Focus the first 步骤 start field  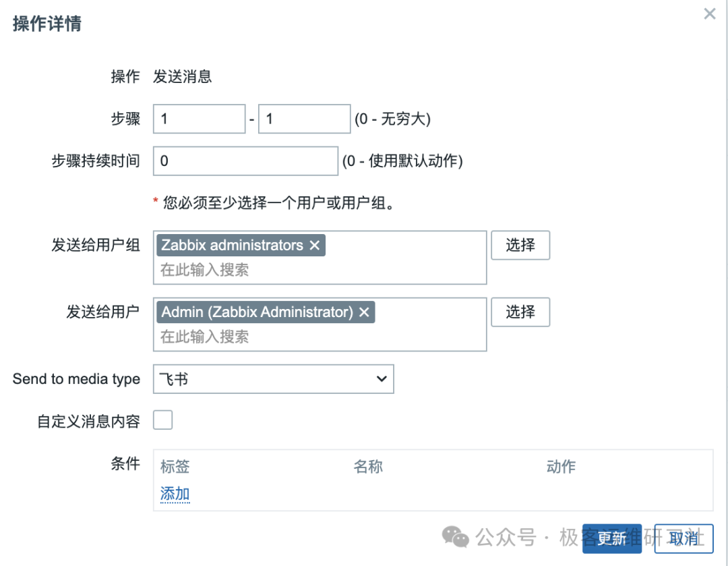[x=199, y=119]
